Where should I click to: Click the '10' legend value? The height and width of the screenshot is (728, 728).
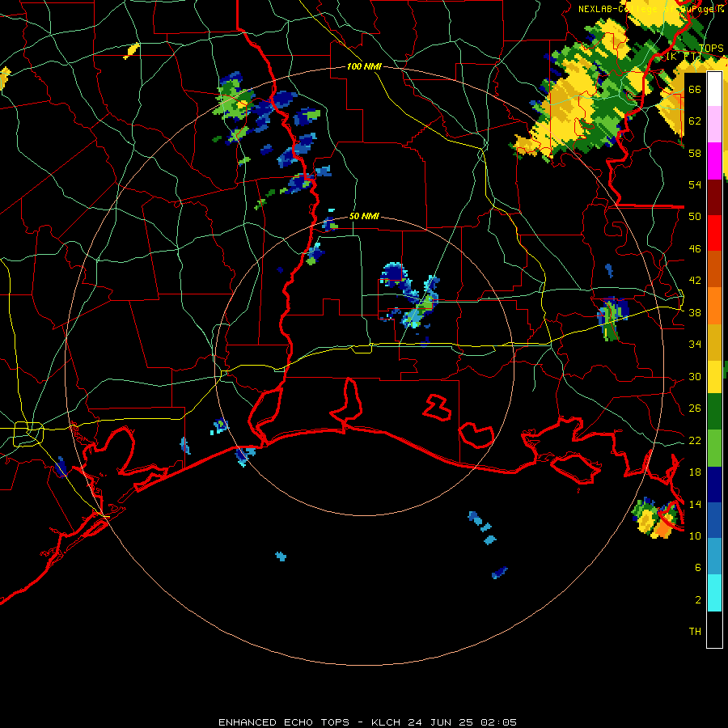(695, 536)
